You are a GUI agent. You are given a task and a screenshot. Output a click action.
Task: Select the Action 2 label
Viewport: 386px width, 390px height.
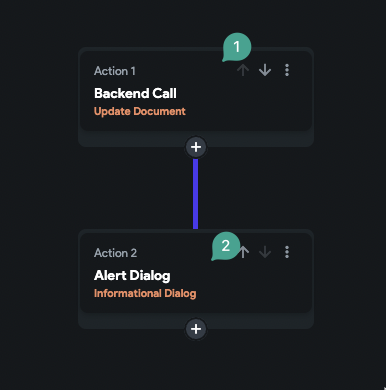point(115,253)
